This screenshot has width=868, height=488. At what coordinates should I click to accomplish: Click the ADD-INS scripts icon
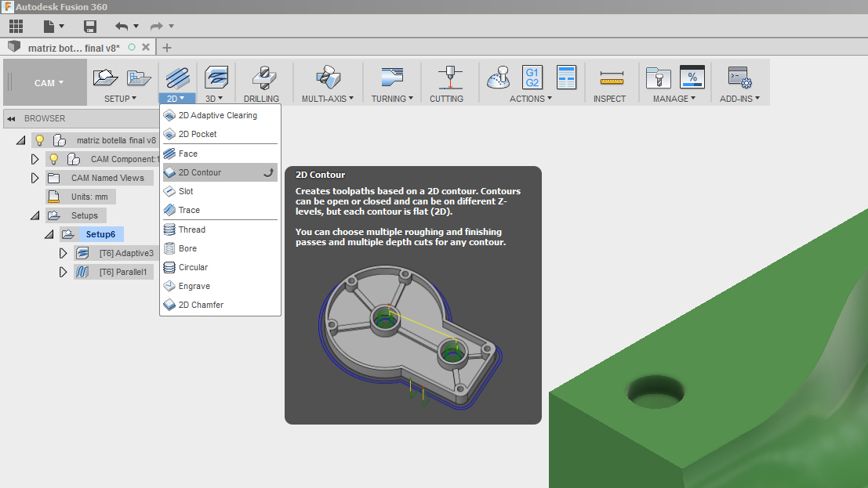point(739,78)
